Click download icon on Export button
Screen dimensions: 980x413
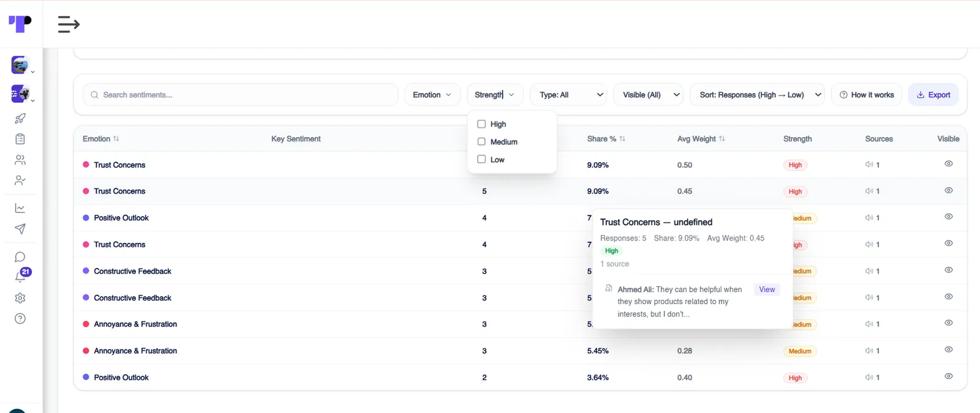pos(920,95)
